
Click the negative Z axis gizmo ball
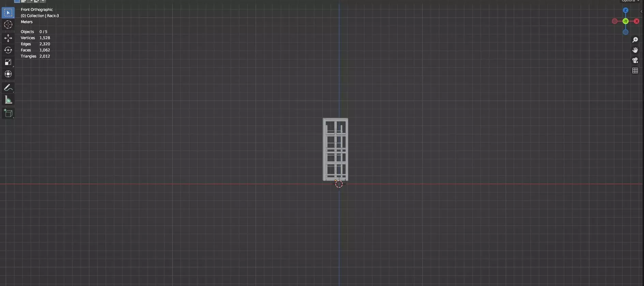coord(626,32)
